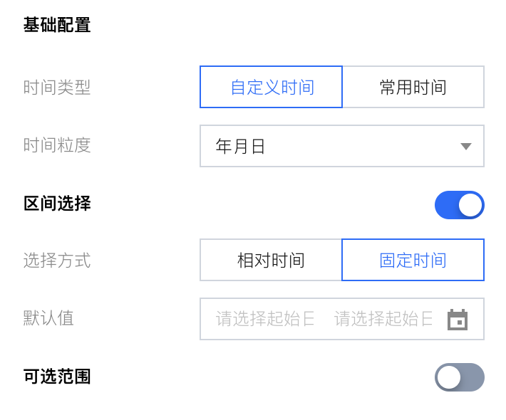Click the white knob of the 区间选择 switch
This screenshot has width=506, height=420.
click(x=470, y=205)
